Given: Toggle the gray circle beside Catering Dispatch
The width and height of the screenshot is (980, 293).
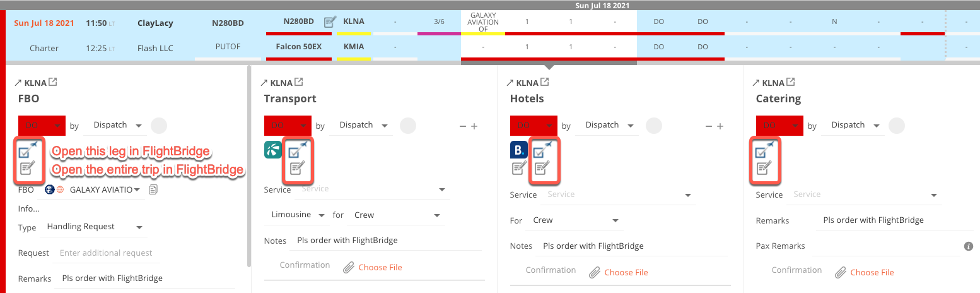Looking at the screenshot, I should [x=897, y=125].
